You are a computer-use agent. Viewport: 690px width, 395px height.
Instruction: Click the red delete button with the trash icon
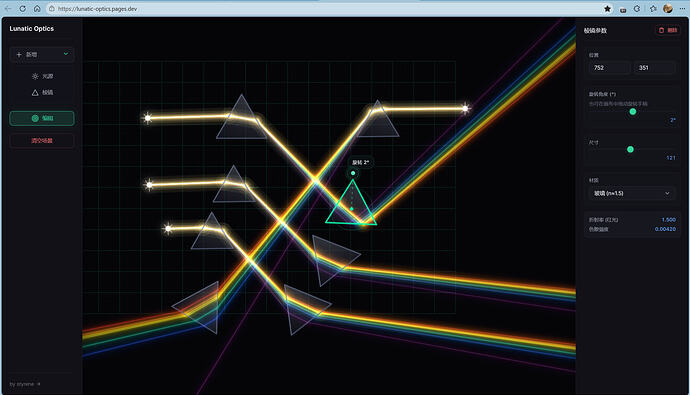point(668,30)
